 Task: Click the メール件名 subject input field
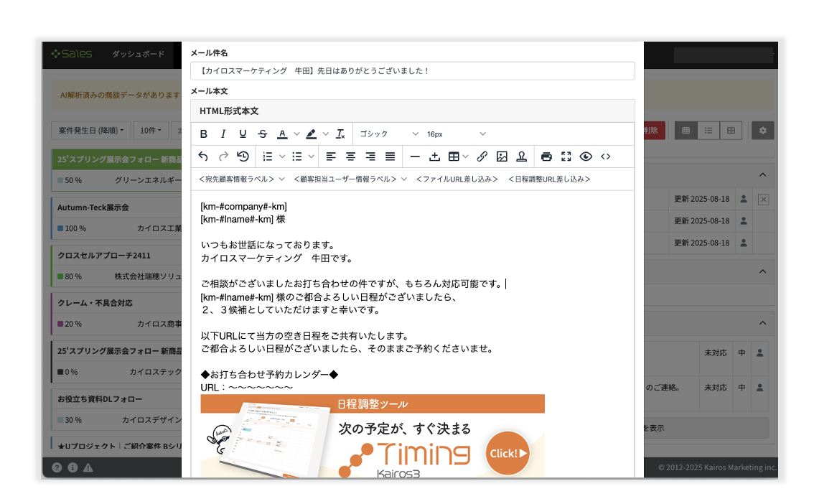[412, 71]
